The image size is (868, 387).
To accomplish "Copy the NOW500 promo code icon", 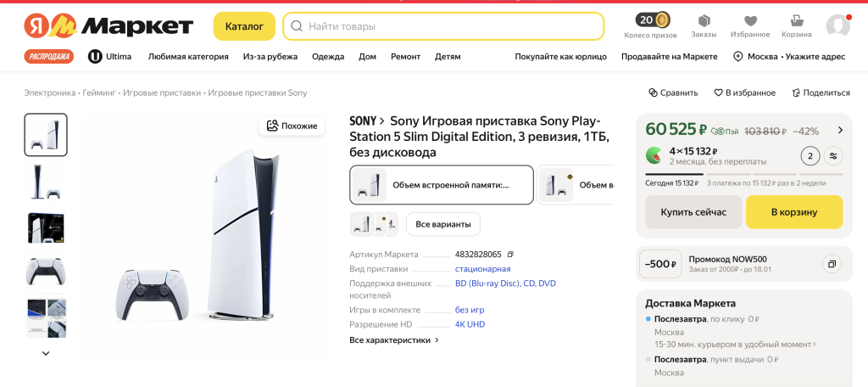I will [x=832, y=264].
